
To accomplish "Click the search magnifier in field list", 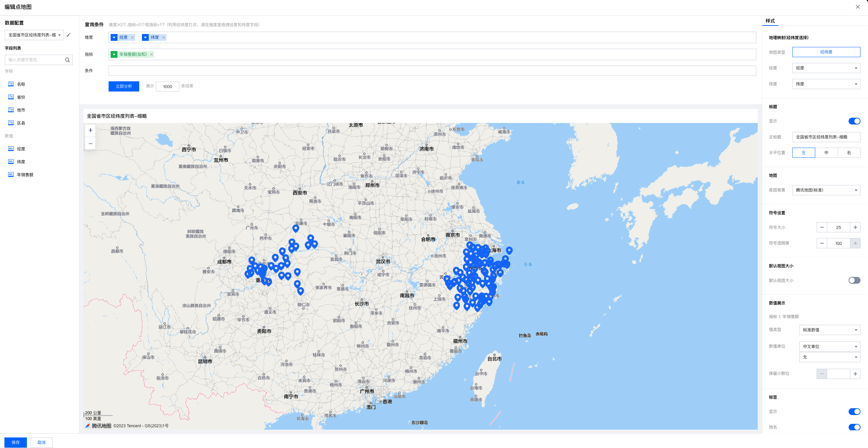I will [67, 60].
